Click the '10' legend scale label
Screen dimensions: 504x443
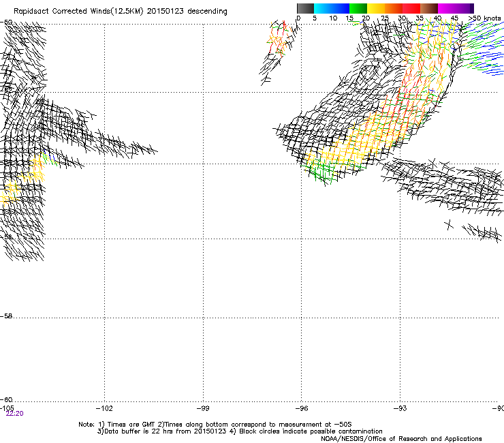click(x=333, y=18)
